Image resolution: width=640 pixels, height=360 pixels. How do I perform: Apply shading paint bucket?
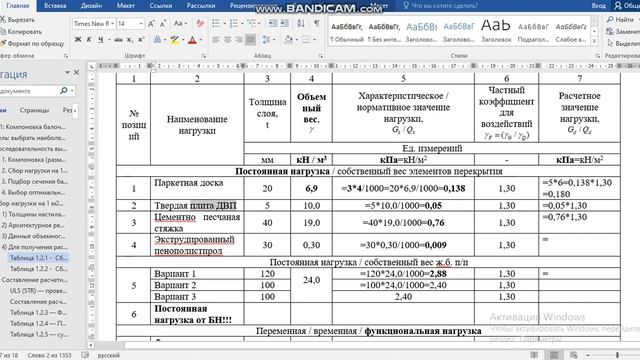[288, 40]
